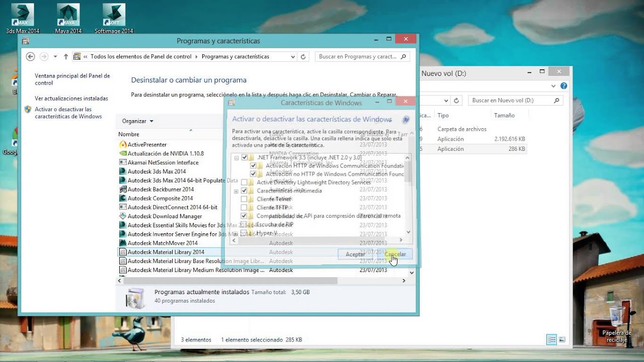Click the Autodesk MatchMover 2014 icon

click(x=123, y=243)
